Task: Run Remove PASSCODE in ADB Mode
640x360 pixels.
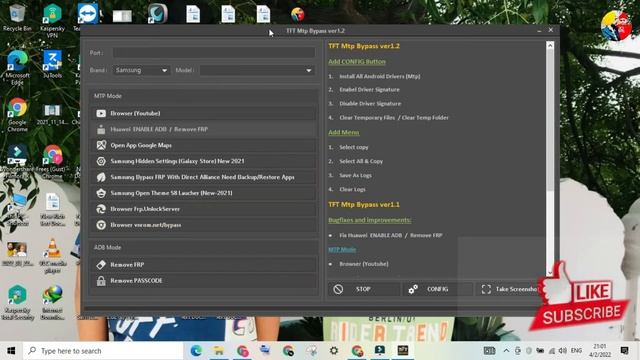Action: click(x=203, y=281)
